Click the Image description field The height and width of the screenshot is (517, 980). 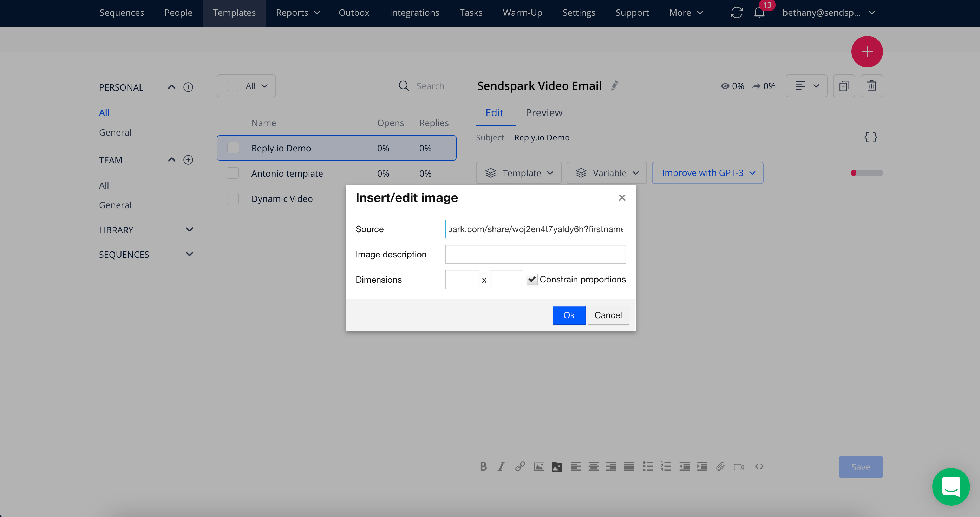(535, 254)
